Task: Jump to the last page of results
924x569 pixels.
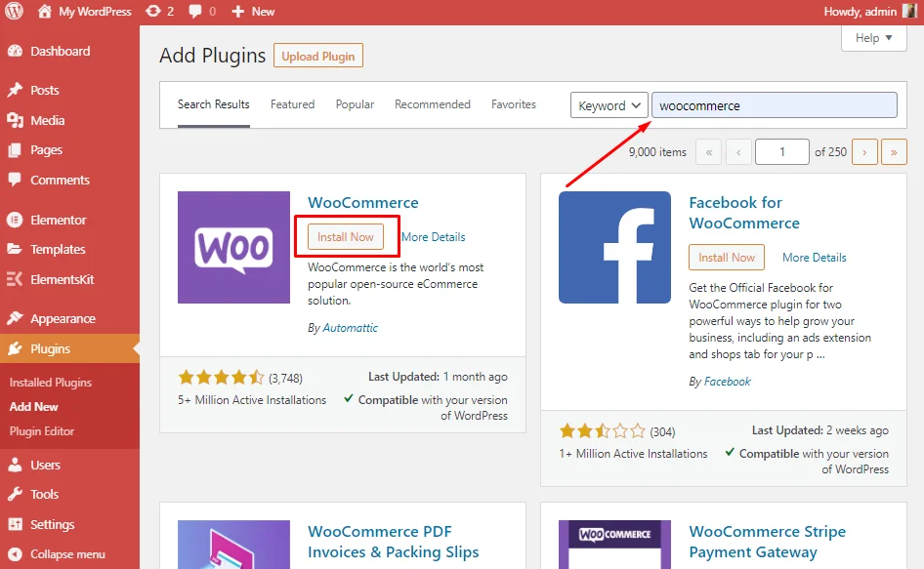Action: (894, 152)
